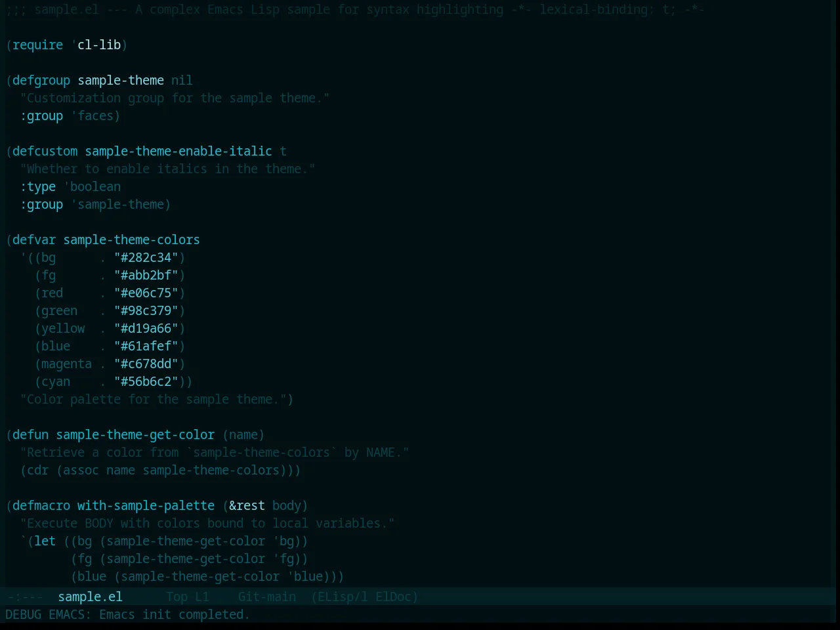Click the quoted 'blue symbol in the let form
Viewport: 840px width, 630px height.
[304, 576]
